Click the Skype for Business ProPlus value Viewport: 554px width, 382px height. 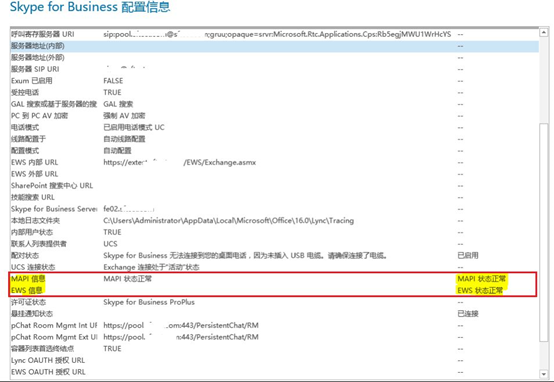pyautogui.click(x=149, y=302)
